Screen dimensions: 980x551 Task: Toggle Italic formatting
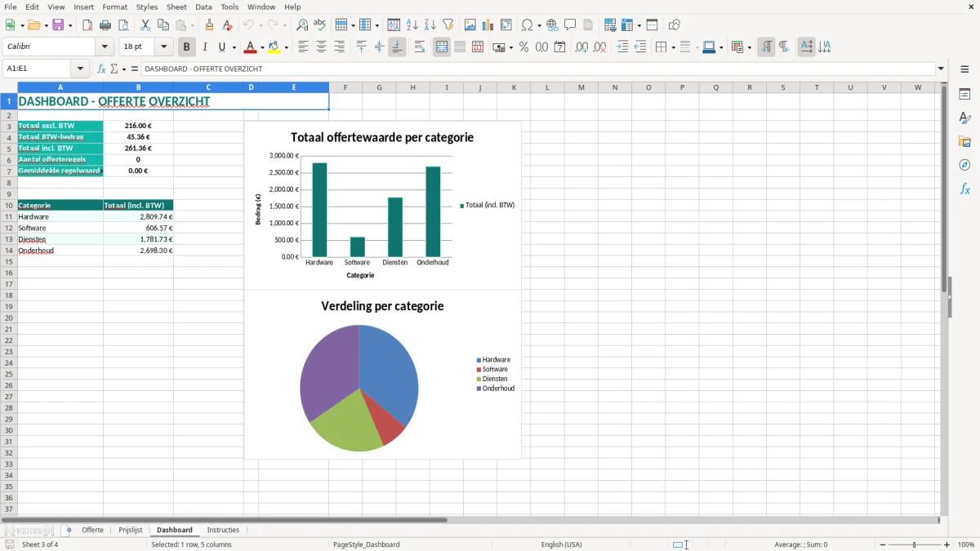point(205,47)
